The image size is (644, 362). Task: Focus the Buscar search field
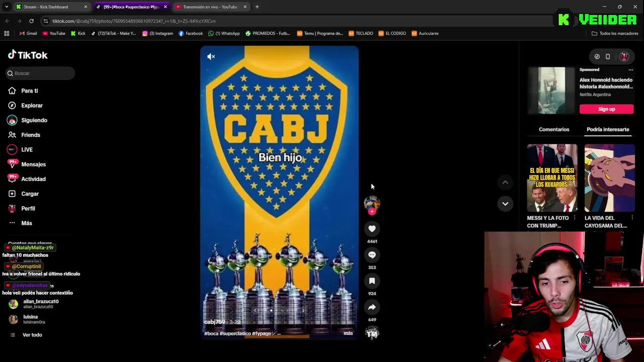pos(40,73)
